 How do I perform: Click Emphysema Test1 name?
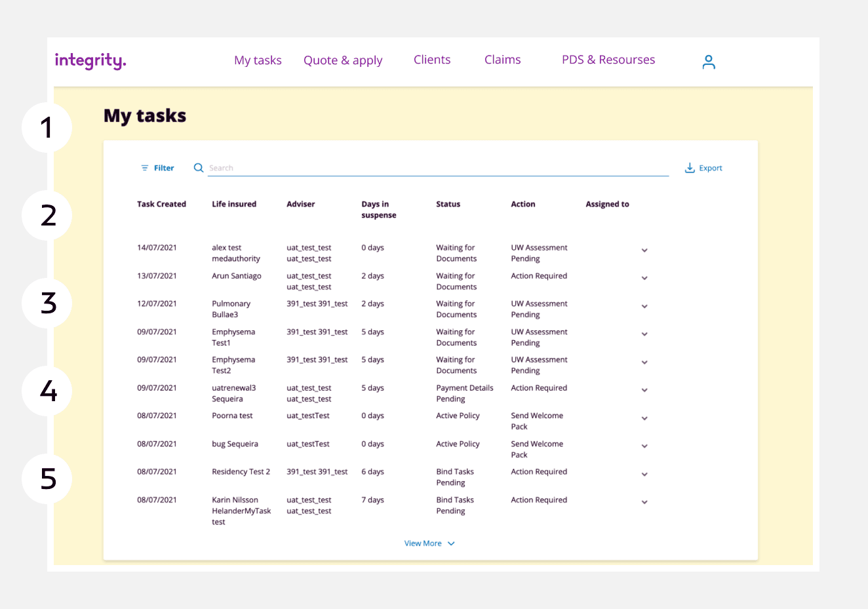(233, 338)
